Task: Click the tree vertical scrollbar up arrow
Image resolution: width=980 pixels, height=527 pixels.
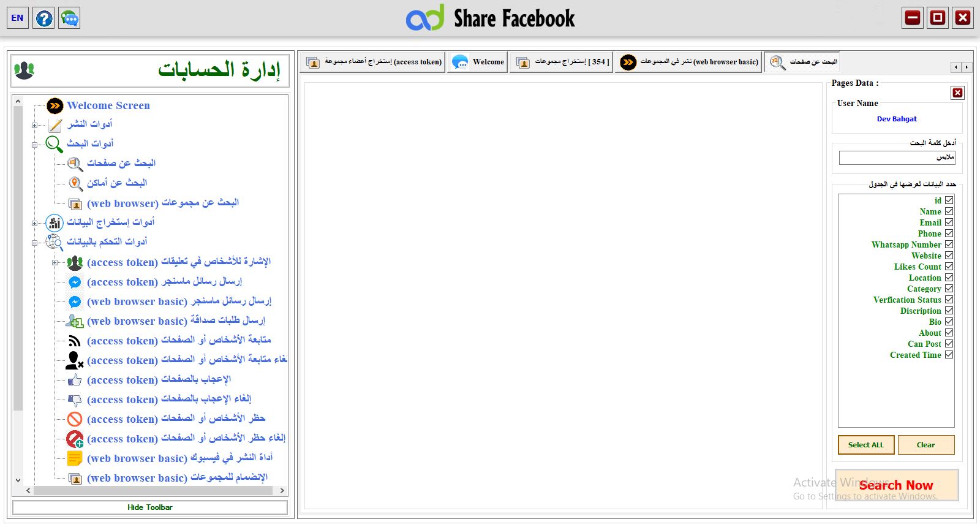Action: 18,100
